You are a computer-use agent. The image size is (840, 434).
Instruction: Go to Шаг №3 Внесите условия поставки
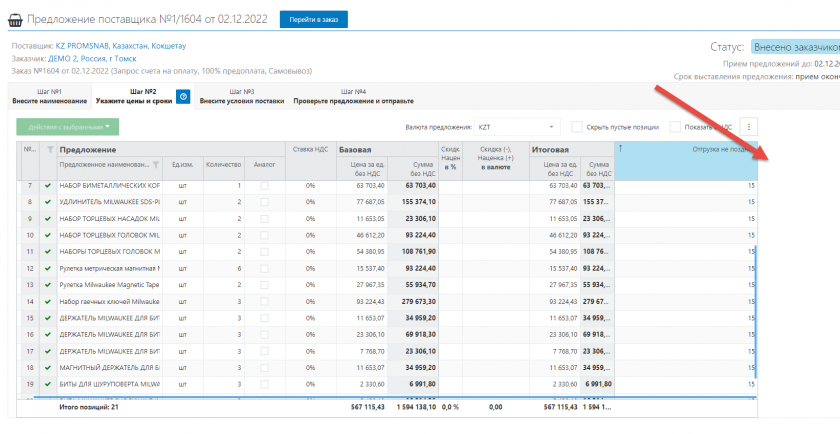click(x=241, y=96)
